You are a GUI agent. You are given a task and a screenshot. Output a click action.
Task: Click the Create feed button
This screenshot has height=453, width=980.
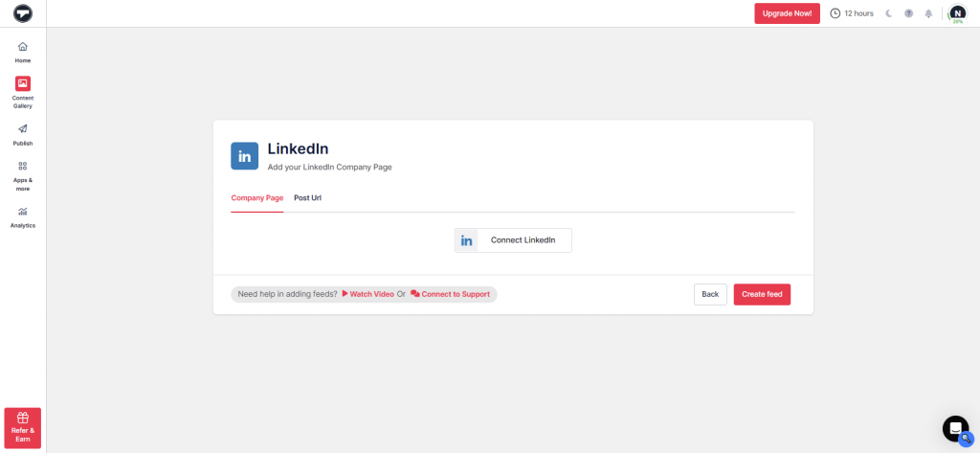[x=762, y=294]
